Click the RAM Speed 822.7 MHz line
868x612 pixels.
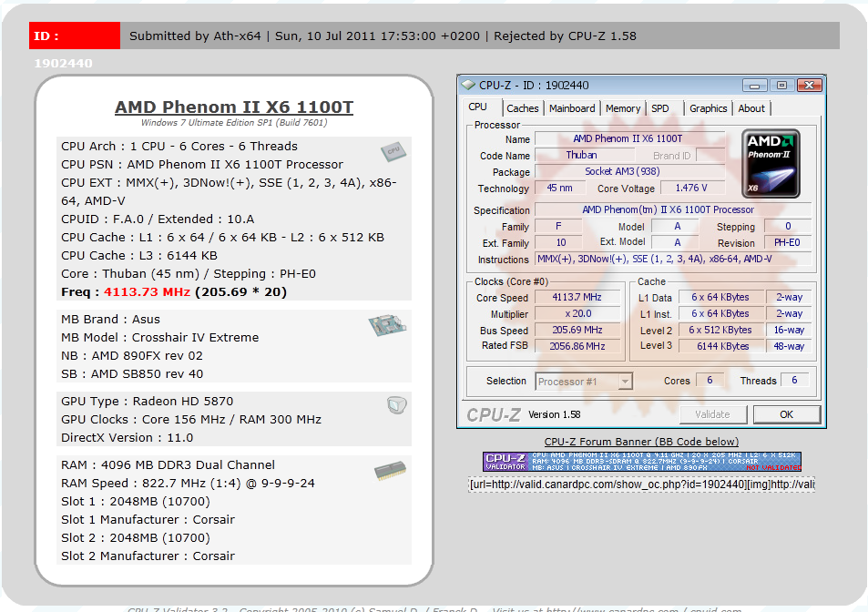pos(189,483)
